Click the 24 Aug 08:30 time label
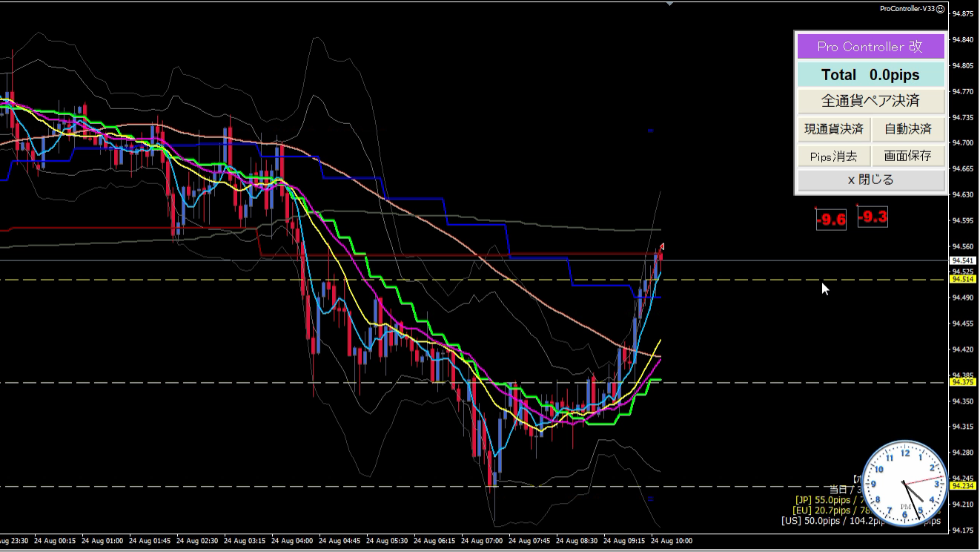 point(577,541)
